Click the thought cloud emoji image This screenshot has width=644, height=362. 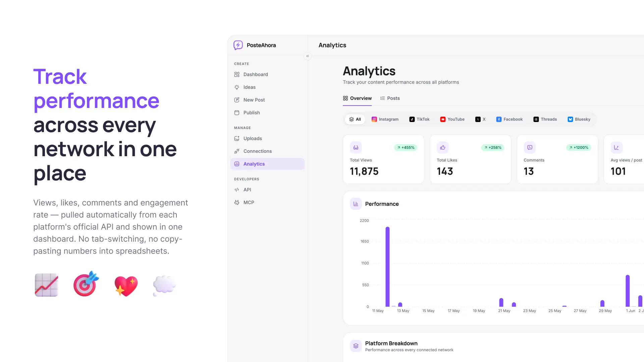[x=164, y=286]
